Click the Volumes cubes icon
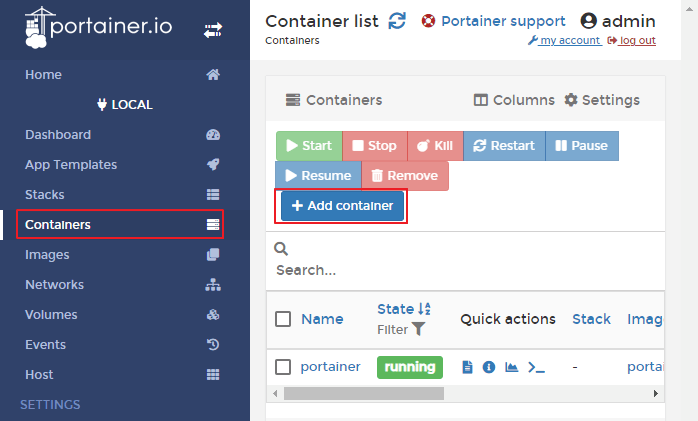The width and height of the screenshot is (698, 421). 213,315
